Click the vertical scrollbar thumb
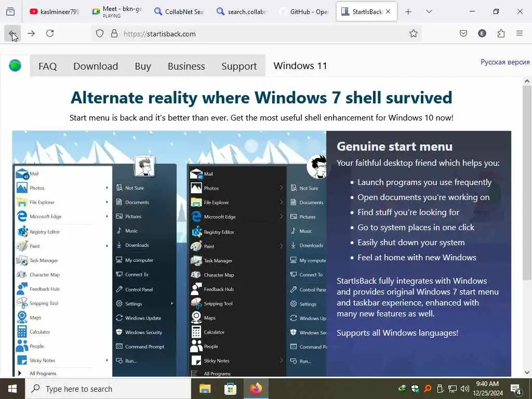532x399 pixels. (x=527, y=183)
